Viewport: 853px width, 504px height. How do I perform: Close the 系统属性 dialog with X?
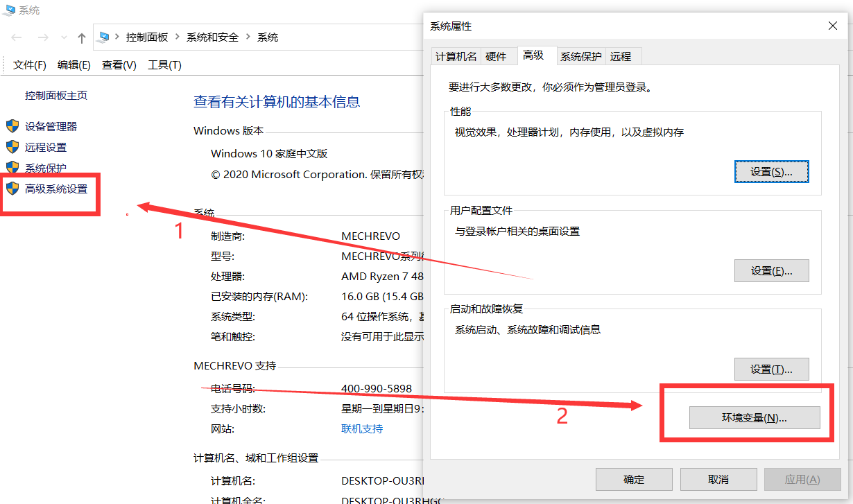pyautogui.click(x=833, y=26)
